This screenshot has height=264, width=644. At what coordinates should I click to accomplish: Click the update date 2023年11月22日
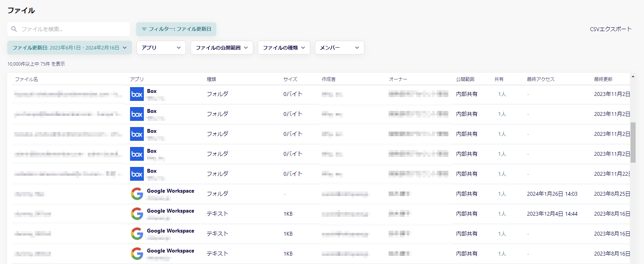click(x=612, y=174)
